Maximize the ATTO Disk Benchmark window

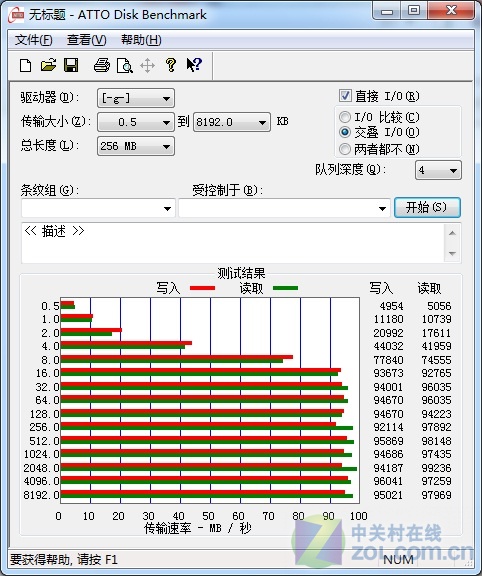pos(414,11)
